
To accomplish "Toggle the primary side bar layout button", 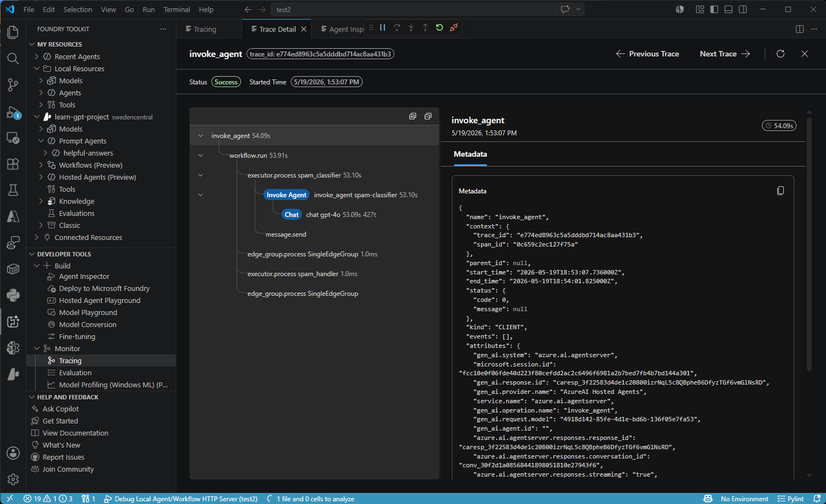I will coord(714,9).
